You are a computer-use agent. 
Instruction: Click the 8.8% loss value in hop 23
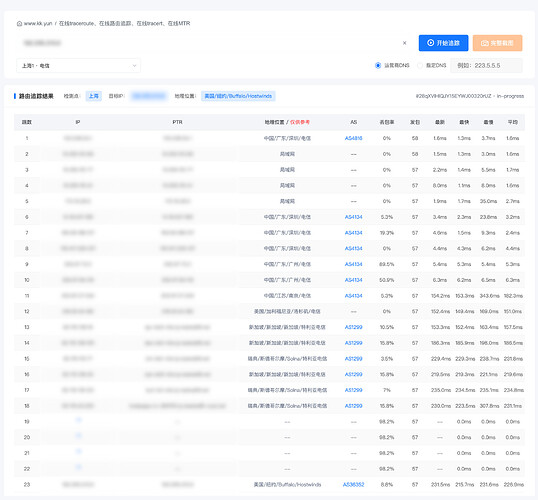click(x=387, y=485)
